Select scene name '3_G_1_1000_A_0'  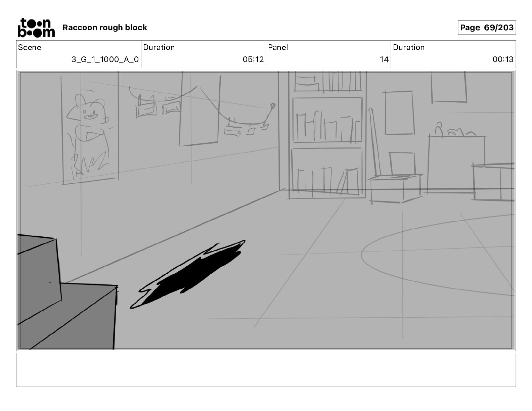pos(105,59)
